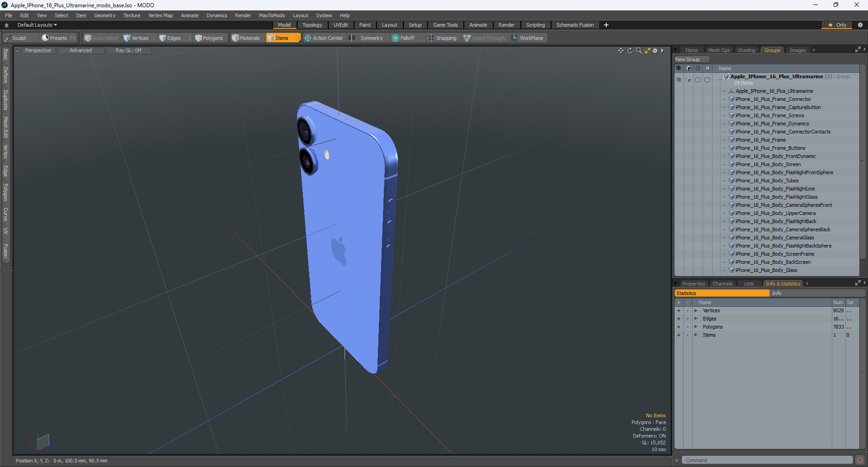Image resolution: width=868 pixels, height=467 pixels.
Task: Add new tab next to Info & Statistics
Action: [807, 284]
